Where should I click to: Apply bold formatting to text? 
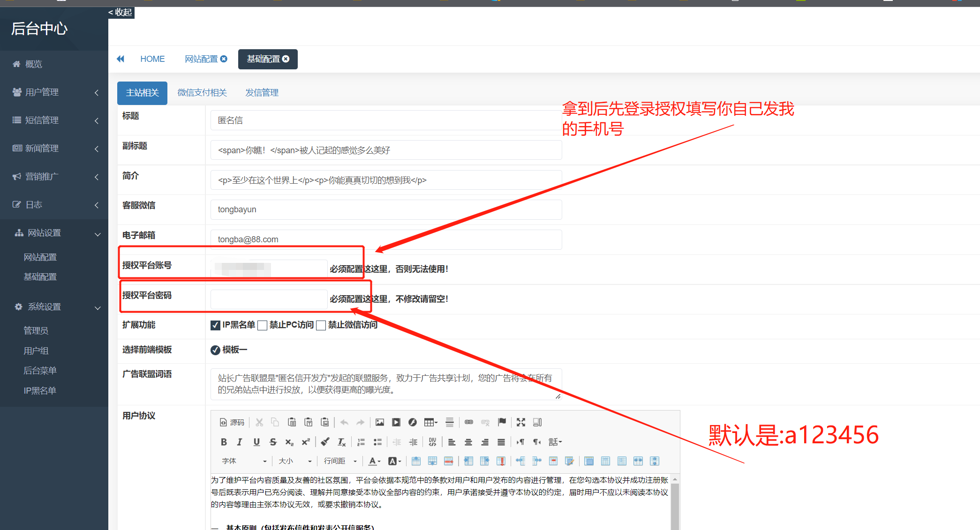[224, 441]
